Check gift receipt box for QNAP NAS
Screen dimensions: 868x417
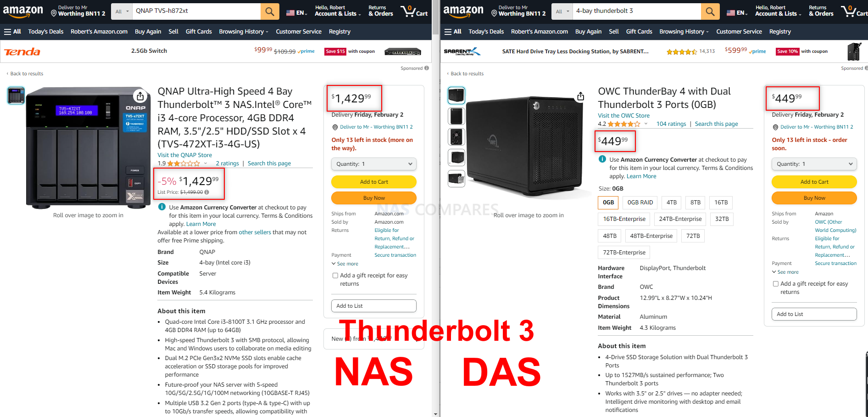click(335, 276)
